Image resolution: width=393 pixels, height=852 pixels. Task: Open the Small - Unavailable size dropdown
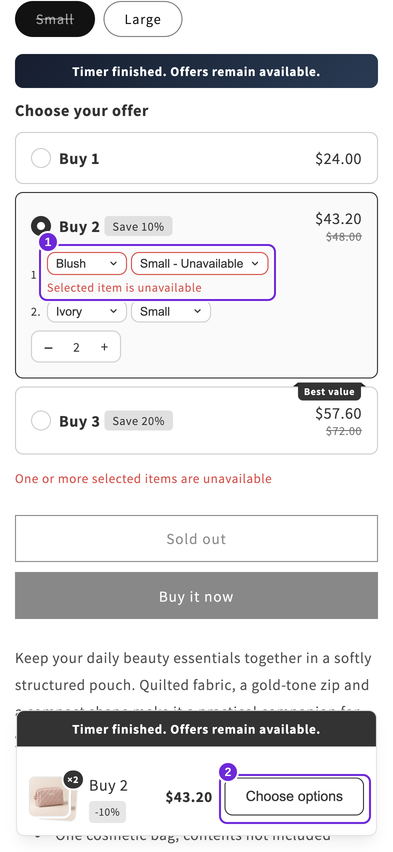pos(199,264)
